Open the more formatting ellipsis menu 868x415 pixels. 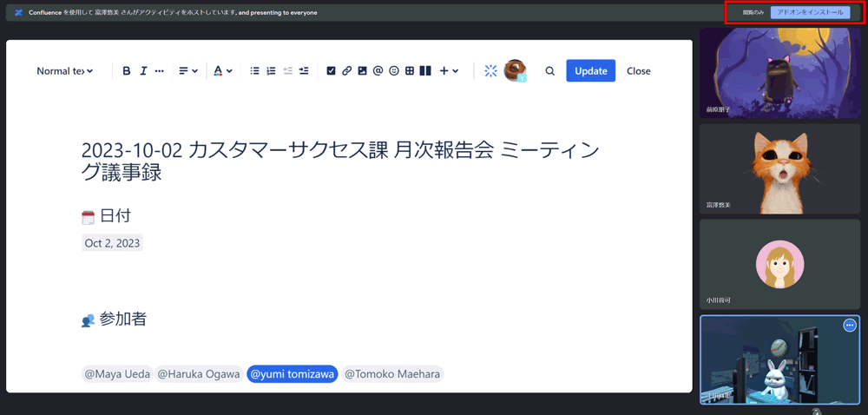coord(160,71)
